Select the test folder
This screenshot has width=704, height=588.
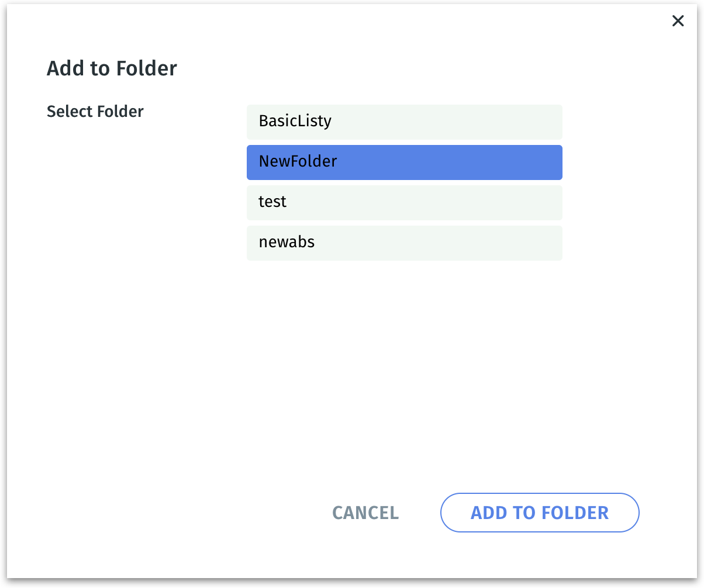pyautogui.click(x=404, y=202)
